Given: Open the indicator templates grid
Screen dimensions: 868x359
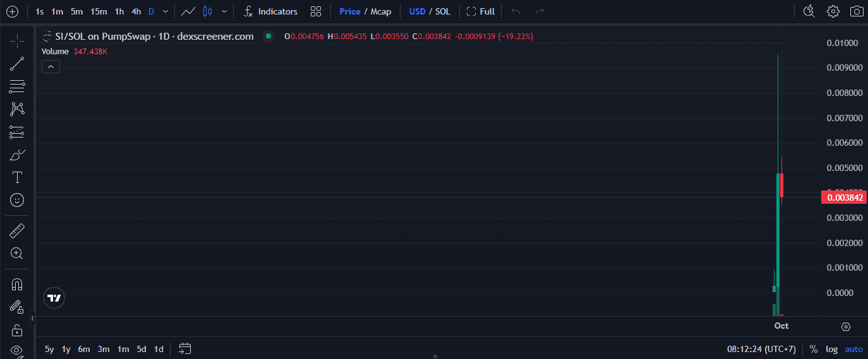Looking at the screenshot, I should point(316,11).
